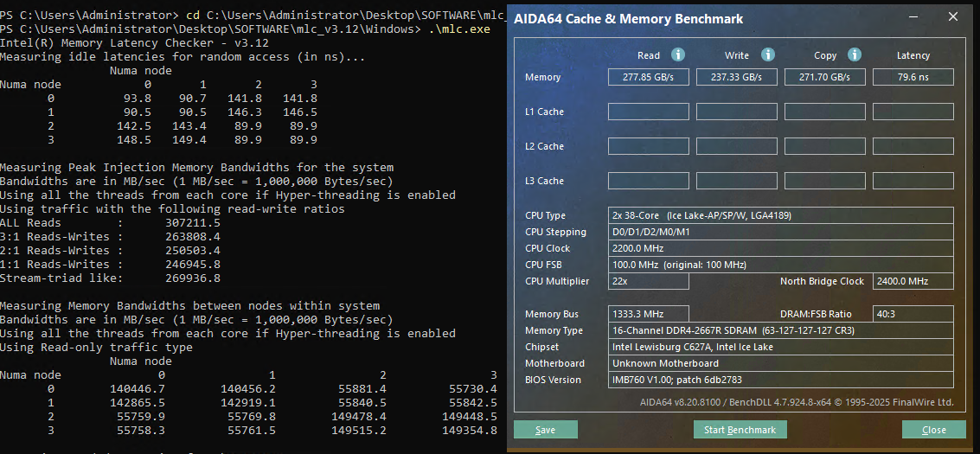Screen dimensions: 980x454
Task: Click CPU Multiplier value 22x
Action: point(649,281)
